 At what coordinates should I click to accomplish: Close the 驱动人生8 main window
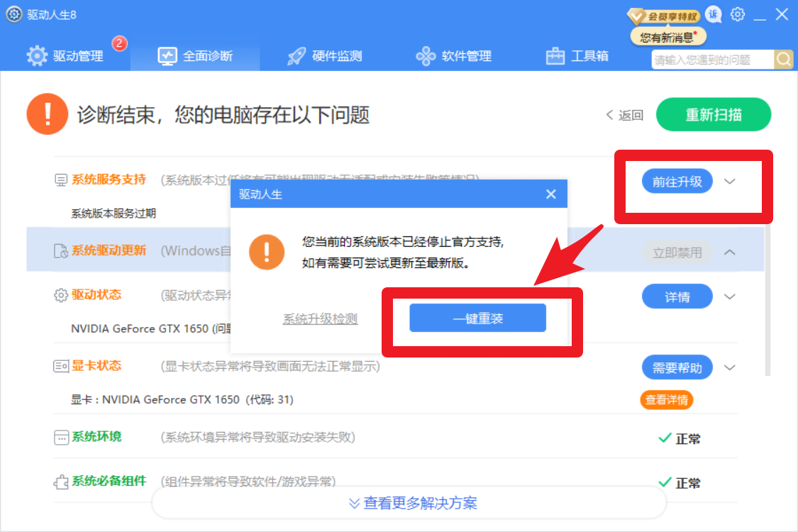point(782,14)
